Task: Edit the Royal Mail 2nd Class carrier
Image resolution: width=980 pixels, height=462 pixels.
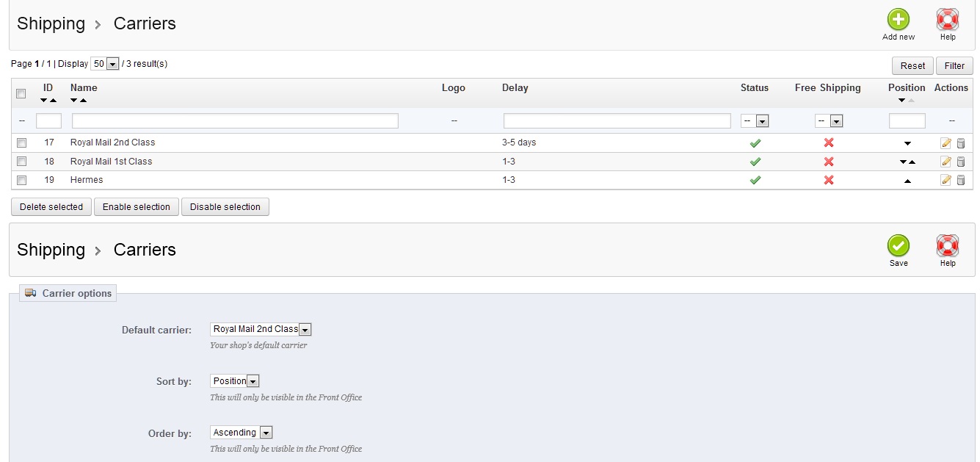Action: (945, 143)
